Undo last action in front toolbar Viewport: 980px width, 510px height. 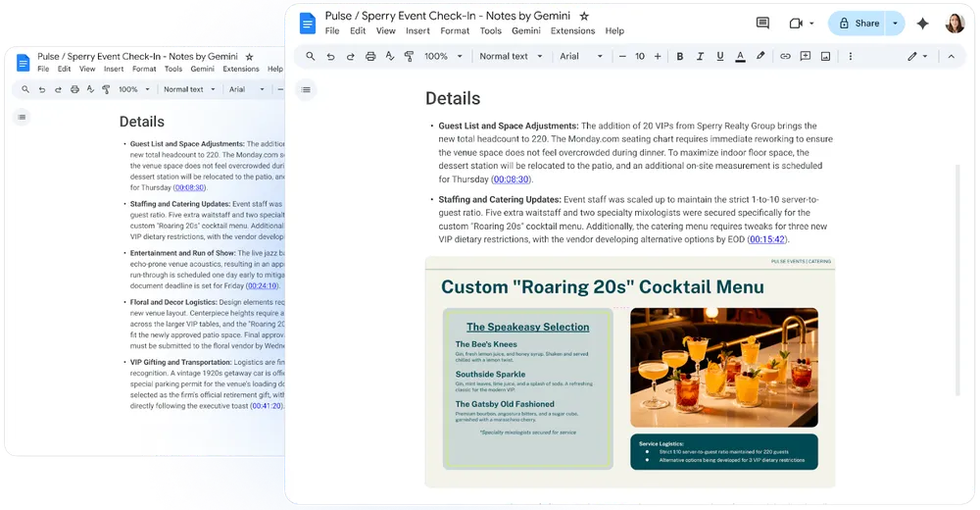coord(330,56)
